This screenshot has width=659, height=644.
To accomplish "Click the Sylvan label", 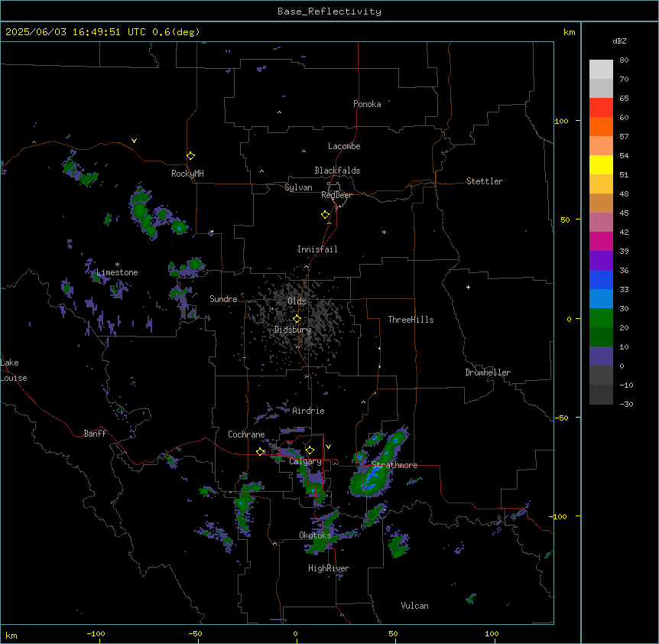I will [x=298, y=187].
